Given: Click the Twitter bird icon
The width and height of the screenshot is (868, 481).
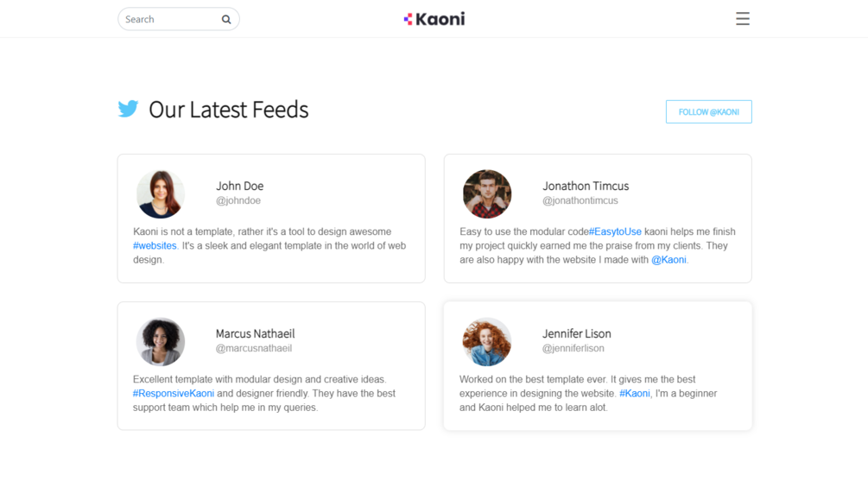Looking at the screenshot, I should [129, 109].
